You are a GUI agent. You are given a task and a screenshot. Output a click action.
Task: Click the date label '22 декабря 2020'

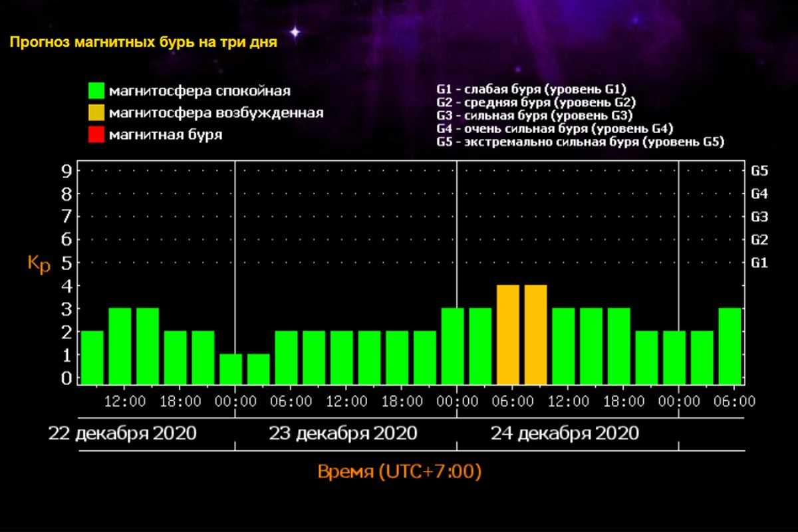tap(122, 434)
